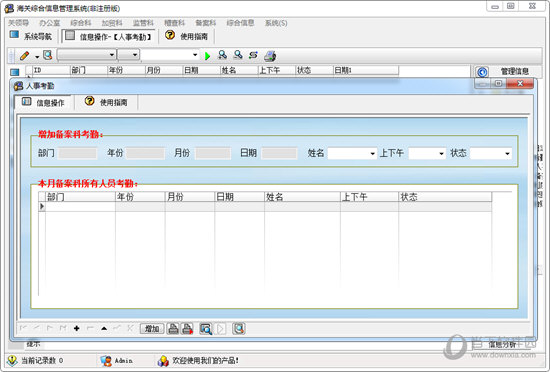Screen dimensions: 550x372
Task: Click the preview magnifier icon in bottom bar
Action: pos(206,329)
